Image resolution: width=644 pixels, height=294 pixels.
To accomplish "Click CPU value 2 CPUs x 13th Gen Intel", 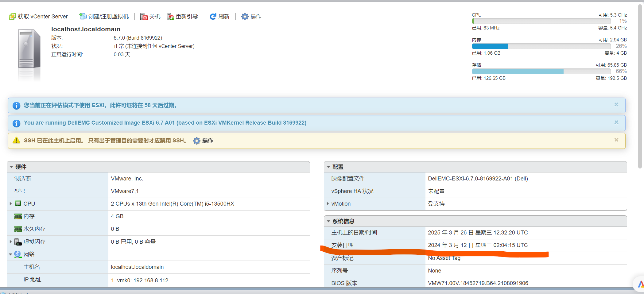I will point(173,204).
